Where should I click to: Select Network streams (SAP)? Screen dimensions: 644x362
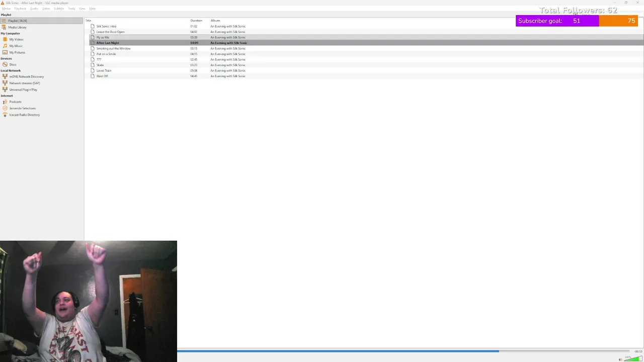[24, 83]
